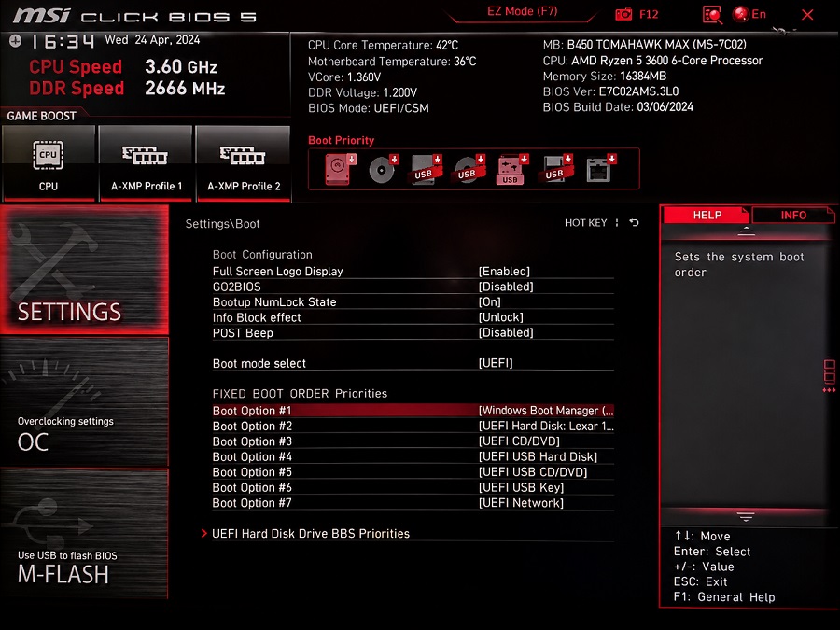Image resolution: width=840 pixels, height=630 pixels.
Task: Enable A-XMP Profile 1
Action: (147, 163)
